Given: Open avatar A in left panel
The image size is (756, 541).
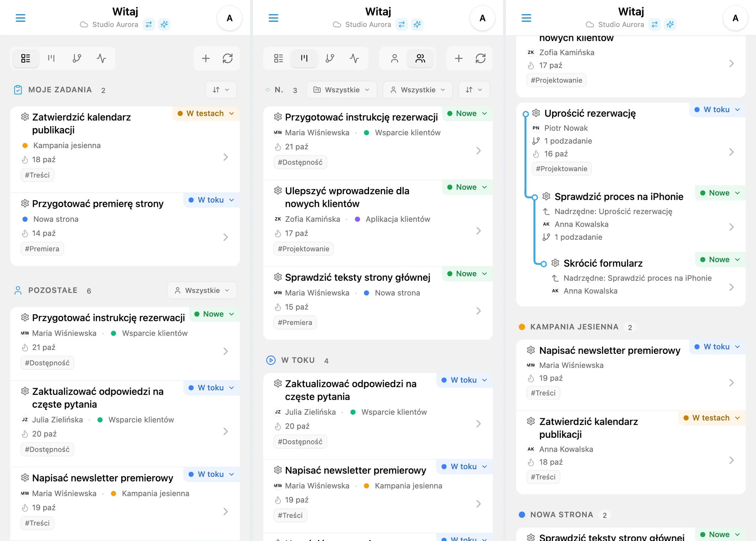Looking at the screenshot, I should pyautogui.click(x=229, y=18).
